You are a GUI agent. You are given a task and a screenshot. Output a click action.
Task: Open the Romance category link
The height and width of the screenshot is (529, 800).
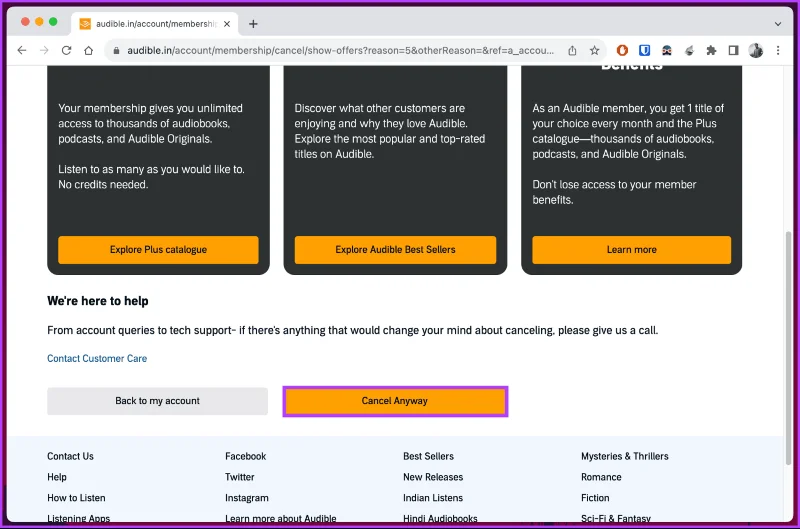601,477
